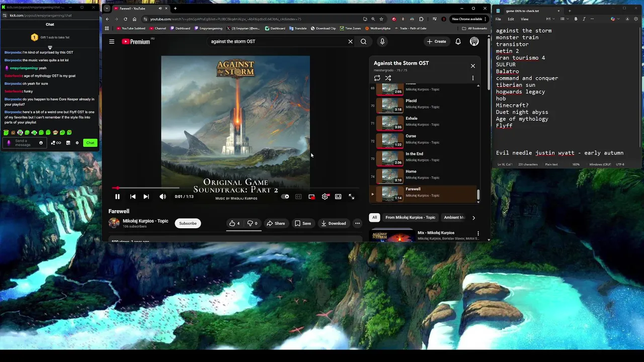Image resolution: width=644 pixels, height=362 pixels.
Task: Pause the YouTube video playback
Action: click(x=117, y=197)
